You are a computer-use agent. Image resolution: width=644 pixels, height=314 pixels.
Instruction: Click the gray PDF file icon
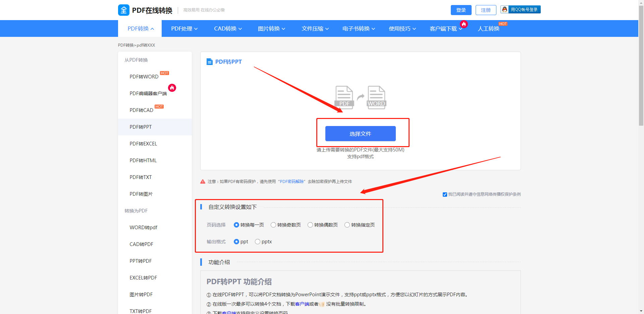[344, 97]
